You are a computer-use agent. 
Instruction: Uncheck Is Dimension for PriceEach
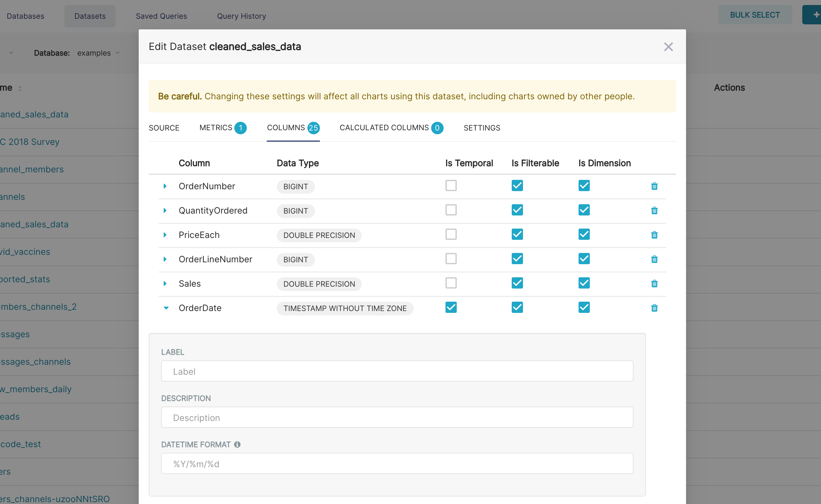(x=584, y=234)
